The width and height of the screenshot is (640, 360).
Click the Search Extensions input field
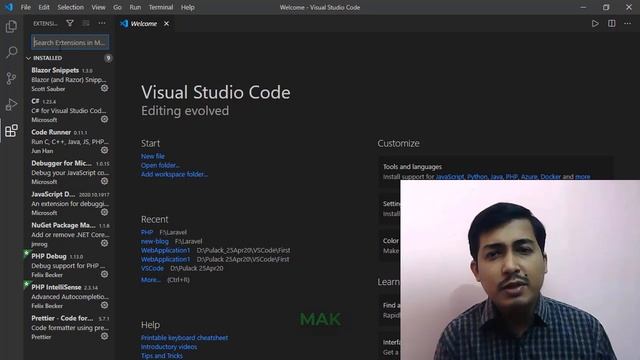pyautogui.click(x=70, y=42)
